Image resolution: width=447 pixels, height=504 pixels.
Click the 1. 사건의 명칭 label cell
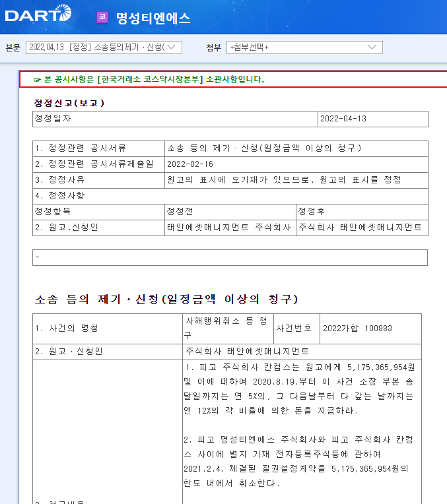[x=108, y=329]
